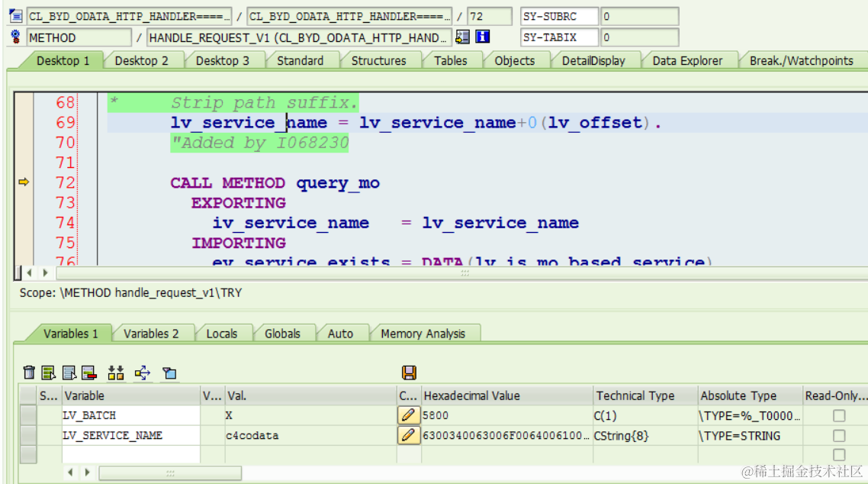Click the Hexadecimal Value column header
The image size is (868, 484).
(506, 395)
